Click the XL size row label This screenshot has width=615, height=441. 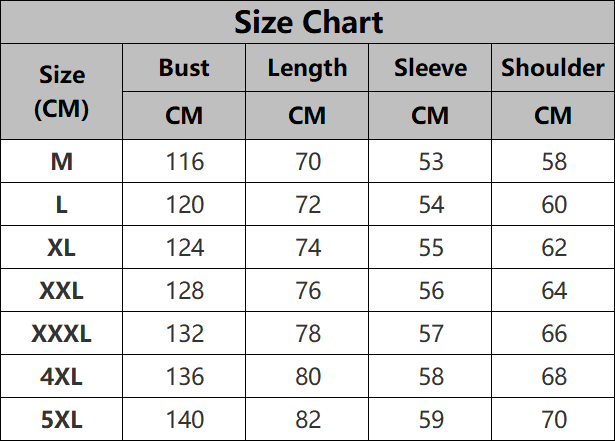(x=62, y=247)
